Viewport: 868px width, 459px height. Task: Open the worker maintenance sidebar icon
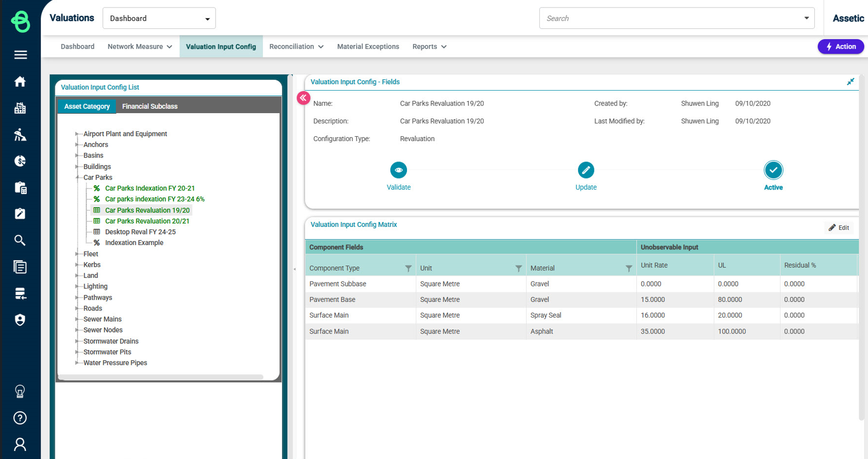tap(20, 135)
